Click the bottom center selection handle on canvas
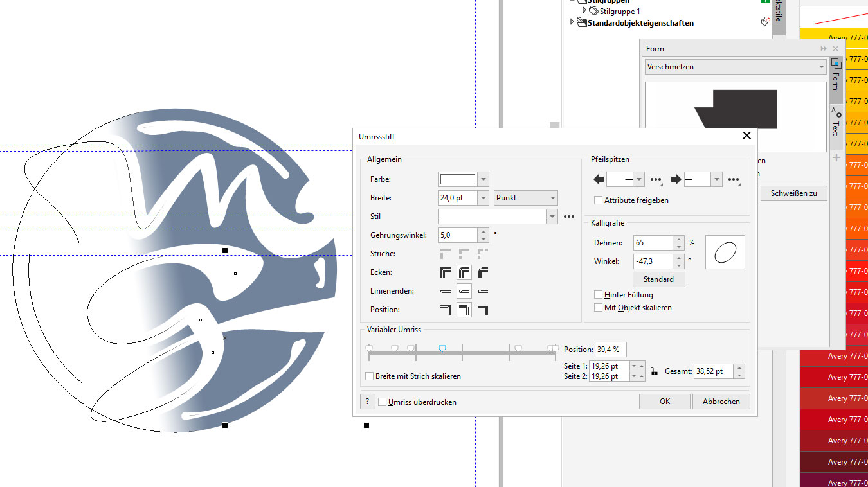This screenshot has width=868, height=487. 225,425
